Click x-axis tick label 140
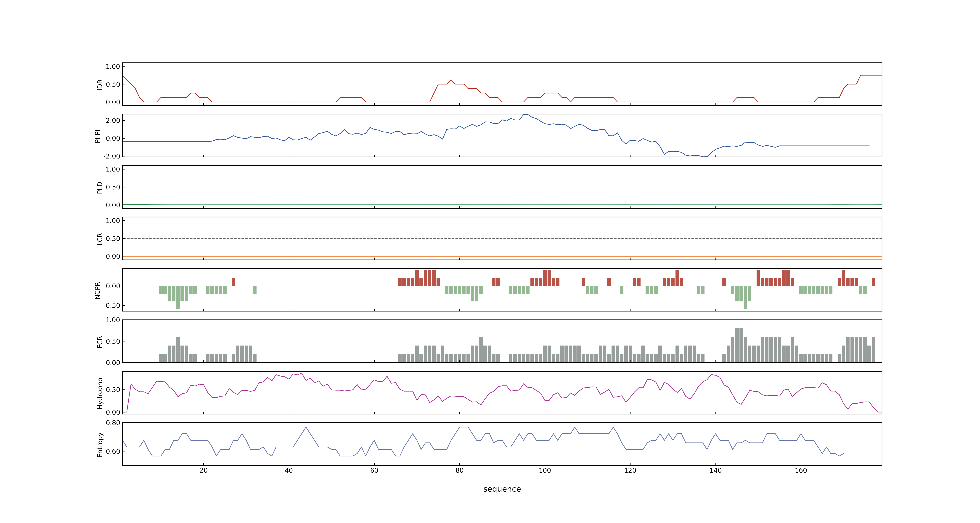 716,470
